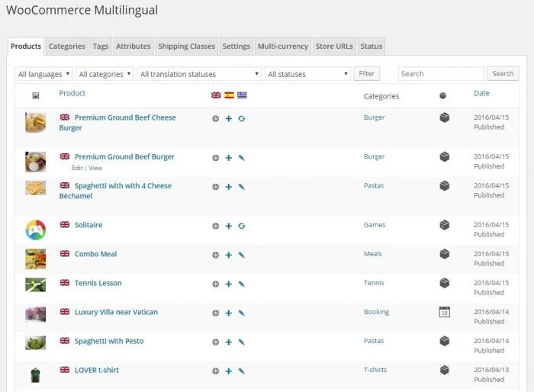Screen dimensions: 534x392
Task: Expand the All categories filter dropdown
Action: pos(105,74)
